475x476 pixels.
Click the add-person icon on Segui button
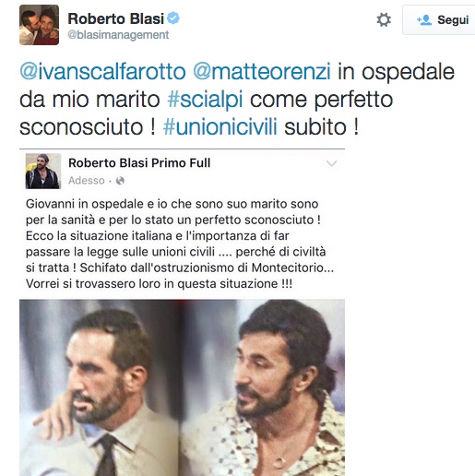tap(424, 20)
